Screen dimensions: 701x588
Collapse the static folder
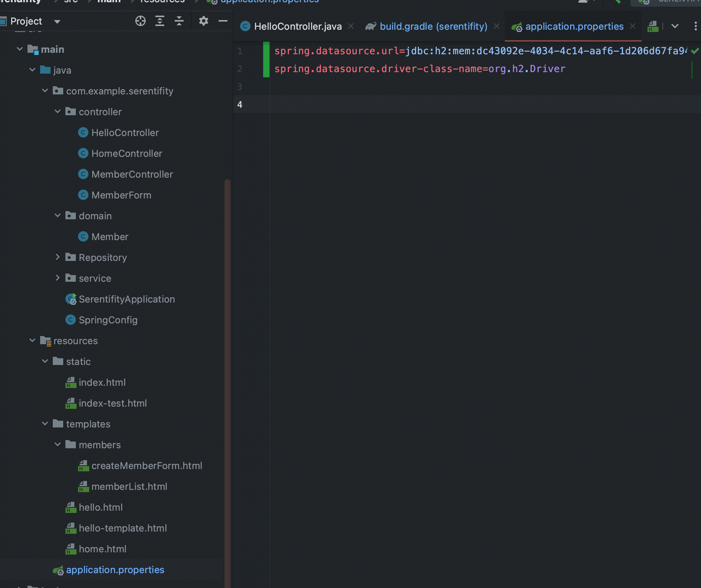45,361
